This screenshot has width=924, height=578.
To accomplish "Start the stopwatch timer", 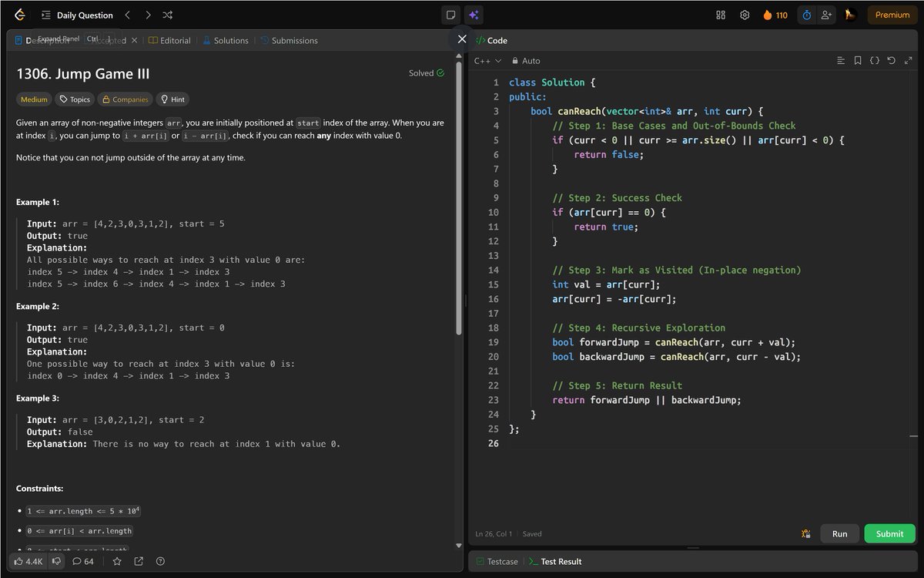I will pyautogui.click(x=806, y=15).
